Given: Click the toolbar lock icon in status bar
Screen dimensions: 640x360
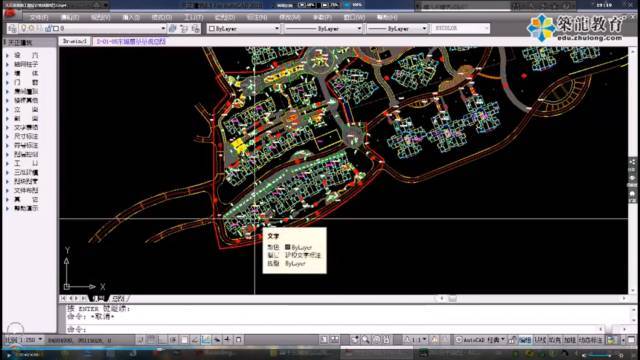Looking at the screenshot, I should (x=513, y=340).
